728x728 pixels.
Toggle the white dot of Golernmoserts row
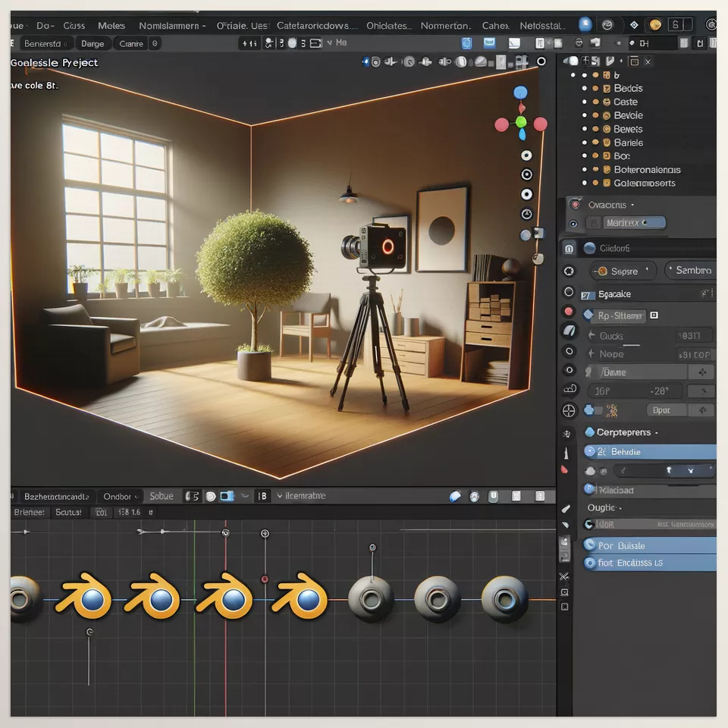point(585,183)
